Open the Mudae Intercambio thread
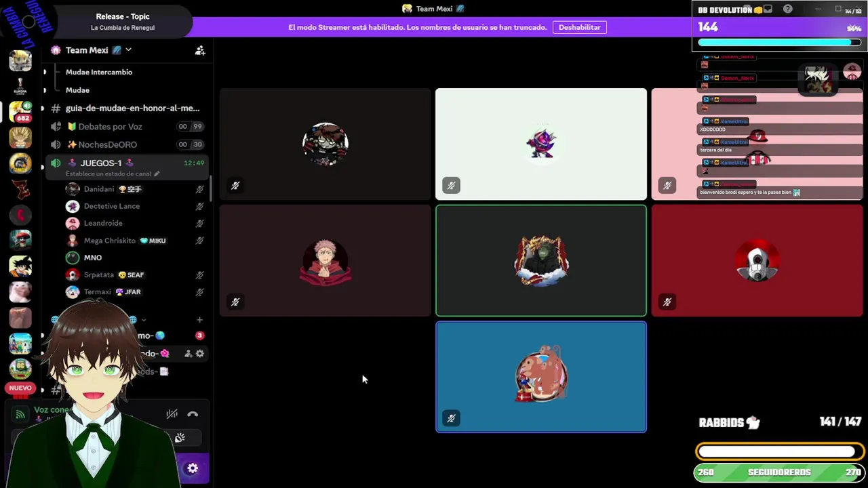The width and height of the screenshot is (868, 488). coord(99,72)
